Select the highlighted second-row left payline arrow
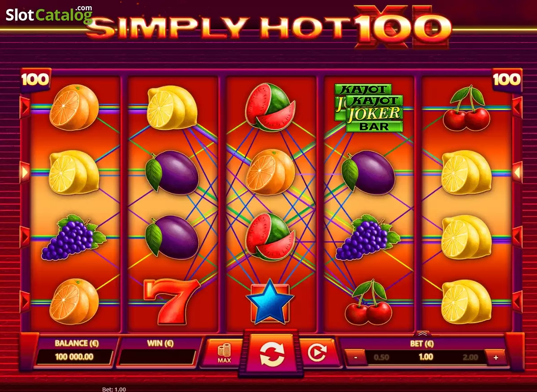 tap(25, 172)
